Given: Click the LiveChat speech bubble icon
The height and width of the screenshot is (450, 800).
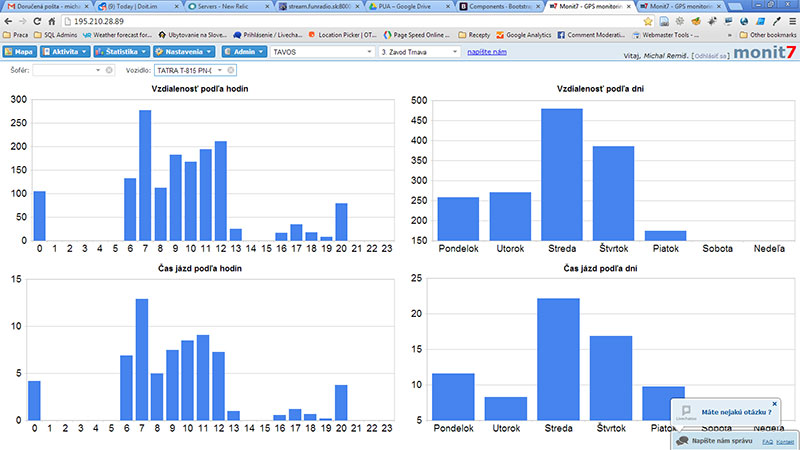Looking at the screenshot, I should 687,409.
